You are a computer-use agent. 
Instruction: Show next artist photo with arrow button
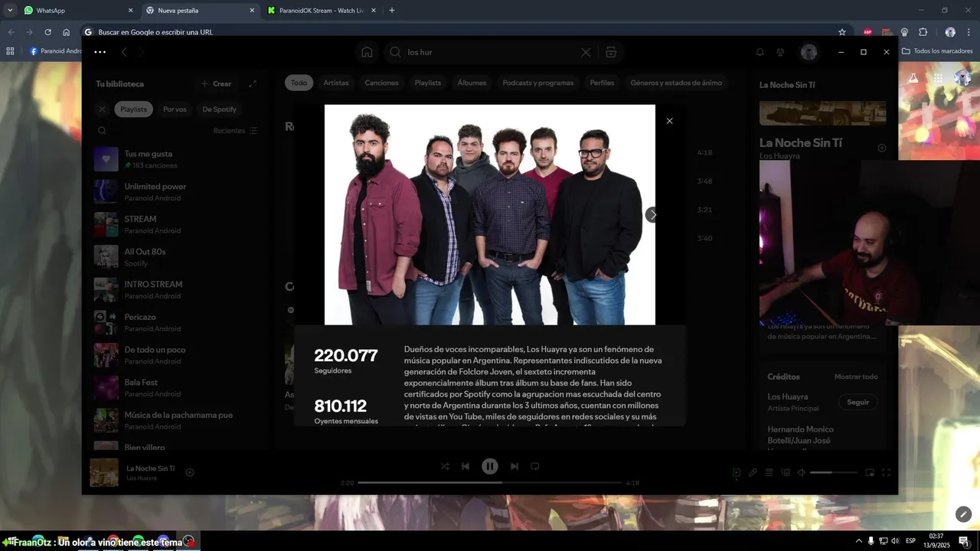652,215
